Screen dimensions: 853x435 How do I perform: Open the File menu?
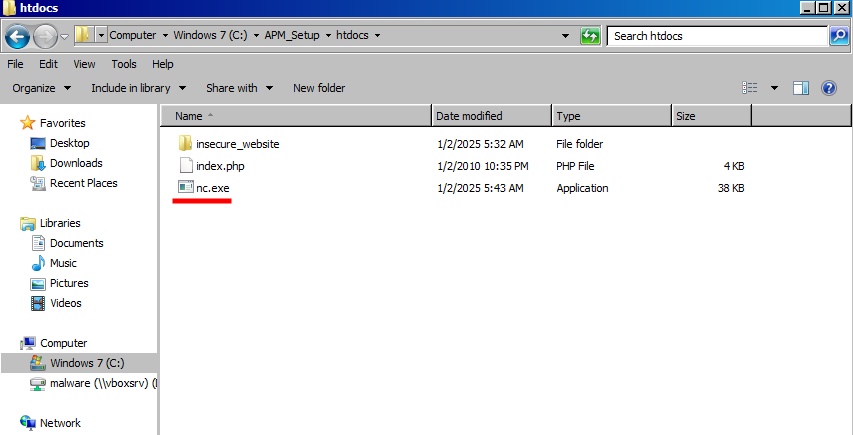(x=15, y=64)
